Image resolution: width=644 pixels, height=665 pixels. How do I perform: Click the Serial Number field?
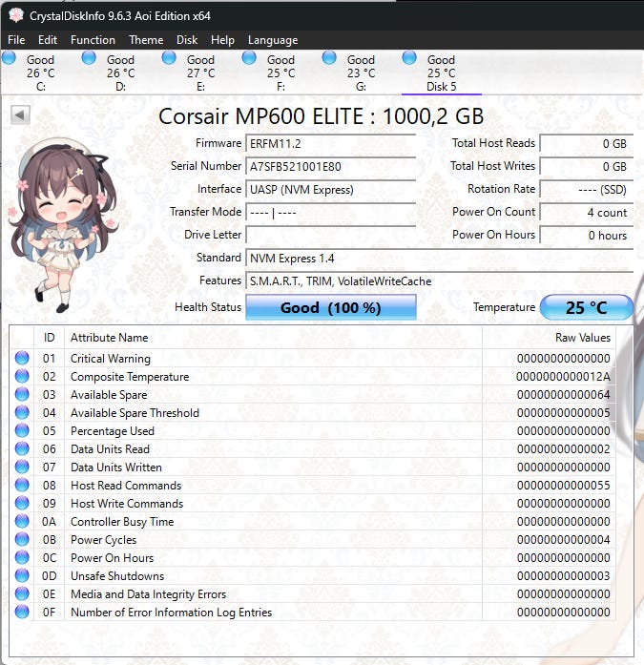tap(331, 167)
